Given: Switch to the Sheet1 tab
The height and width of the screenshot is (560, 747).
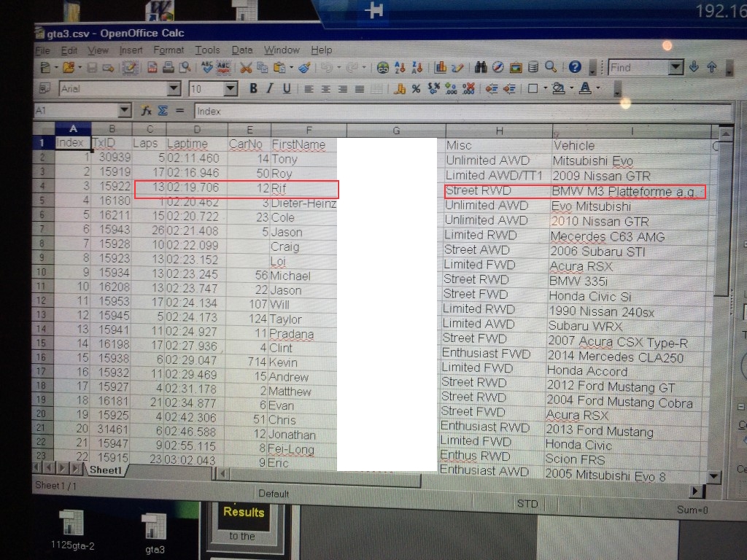Looking at the screenshot, I should click(x=106, y=470).
